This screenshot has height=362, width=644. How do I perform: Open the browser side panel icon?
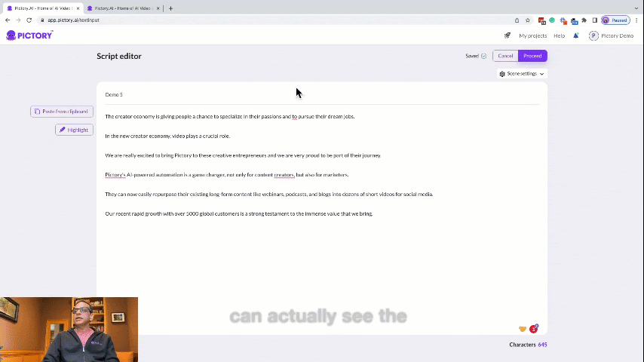tap(594, 20)
